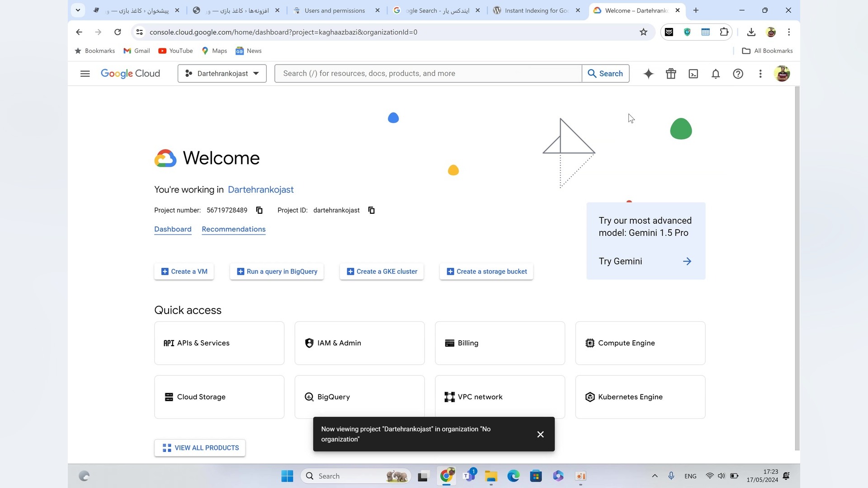Click the Search button in console header
Image resolution: width=868 pixels, height=488 pixels.
(x=605, y=74)
